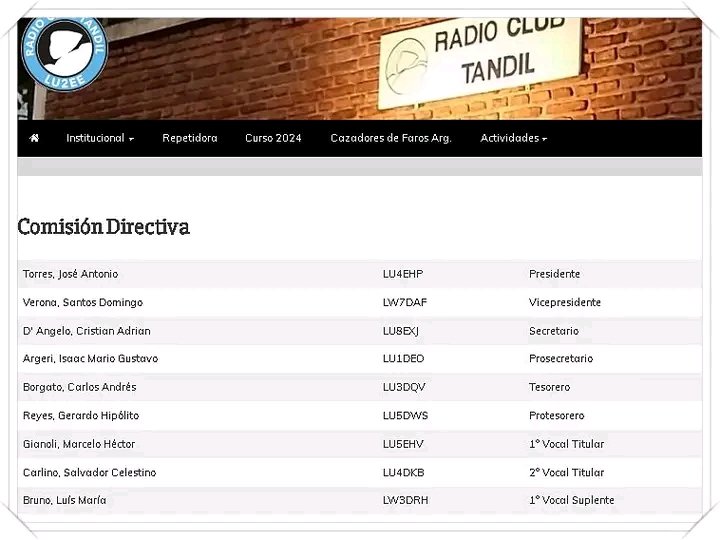The height and width of the screenshot is (540, 720).
Task: Select the name D' Angelo, Cristian Adrian
Action: click(x=87, y=331)
